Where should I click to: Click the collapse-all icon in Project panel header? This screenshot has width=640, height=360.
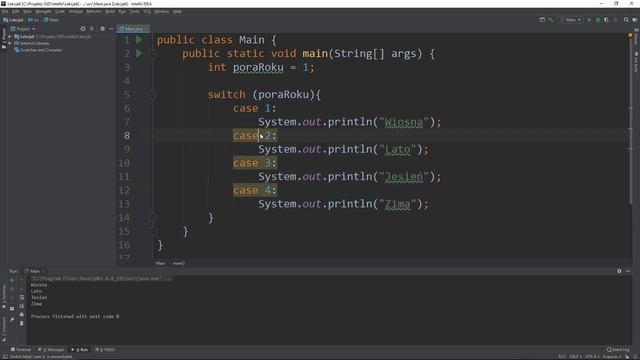click(x=92, y=29)
